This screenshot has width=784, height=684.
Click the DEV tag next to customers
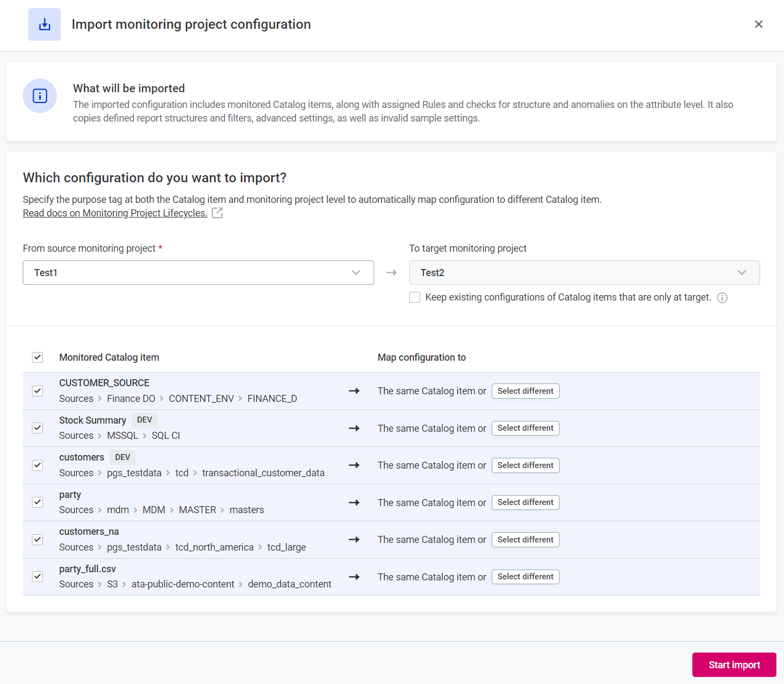click(x=123, y=457)
